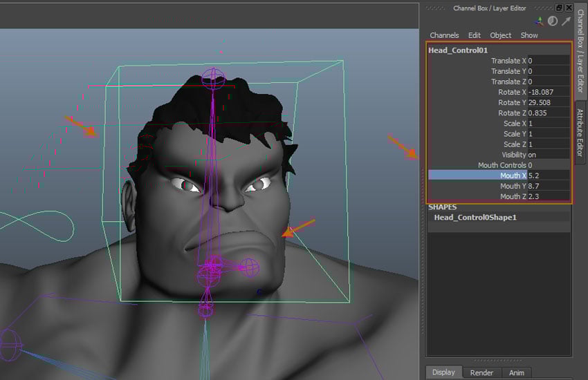
Task: Toggle the Visibility attribute value field
Action: [x=548, y=155]
